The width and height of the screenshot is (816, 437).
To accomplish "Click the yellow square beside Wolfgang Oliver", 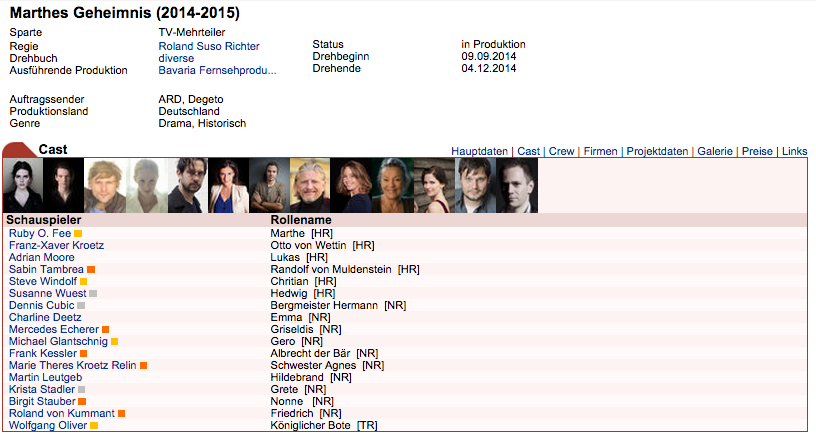I will (94, 425).
